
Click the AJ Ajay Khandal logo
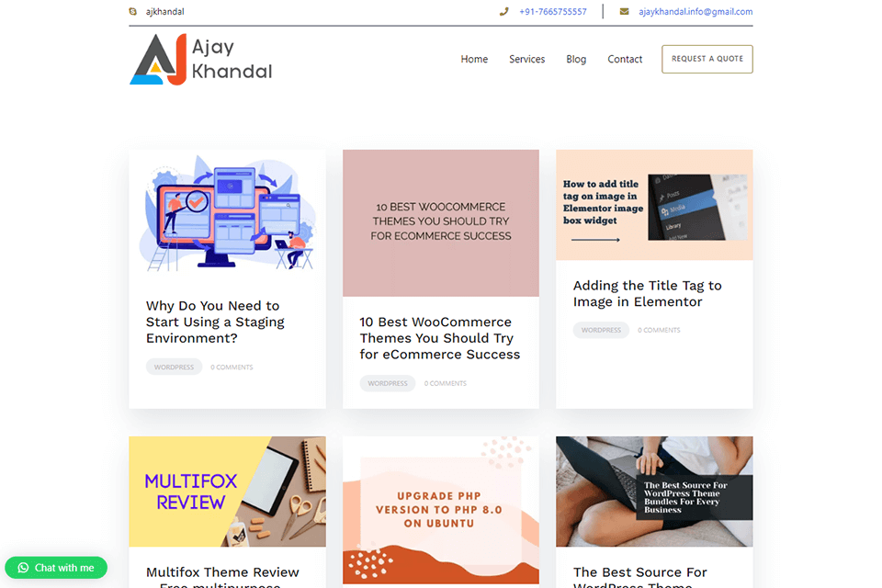click(x=201, y=59)
